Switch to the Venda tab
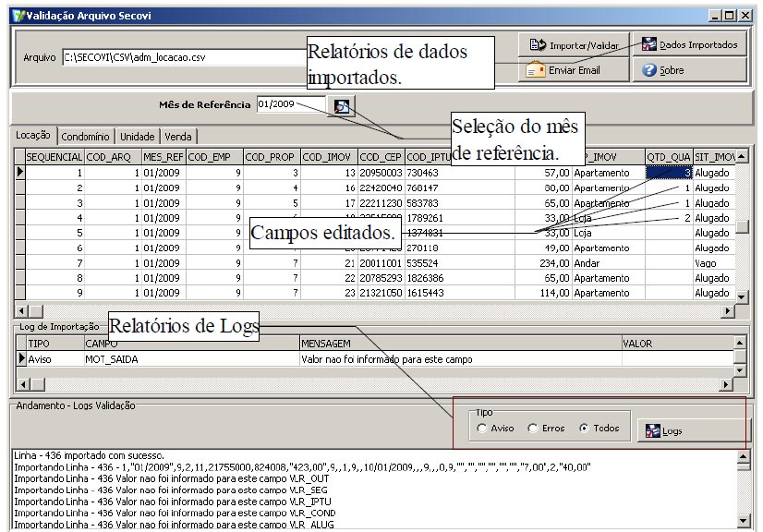763x532 pixels. tap(178, 137)
